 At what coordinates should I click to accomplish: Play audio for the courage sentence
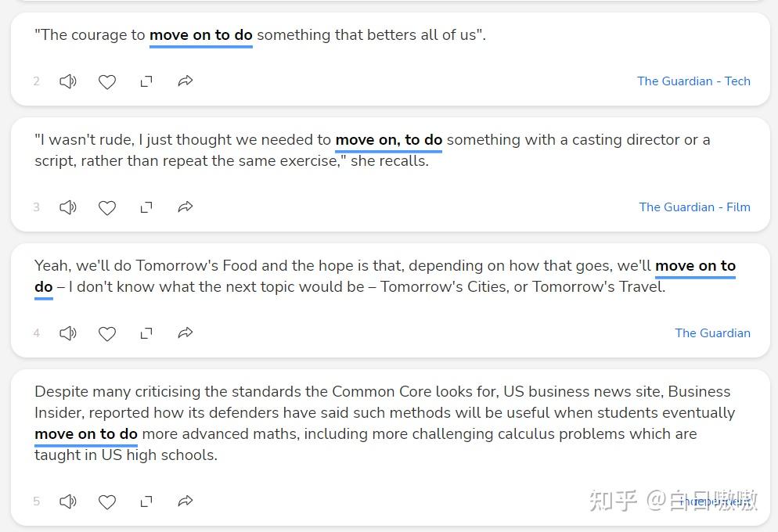coord(68,81)
